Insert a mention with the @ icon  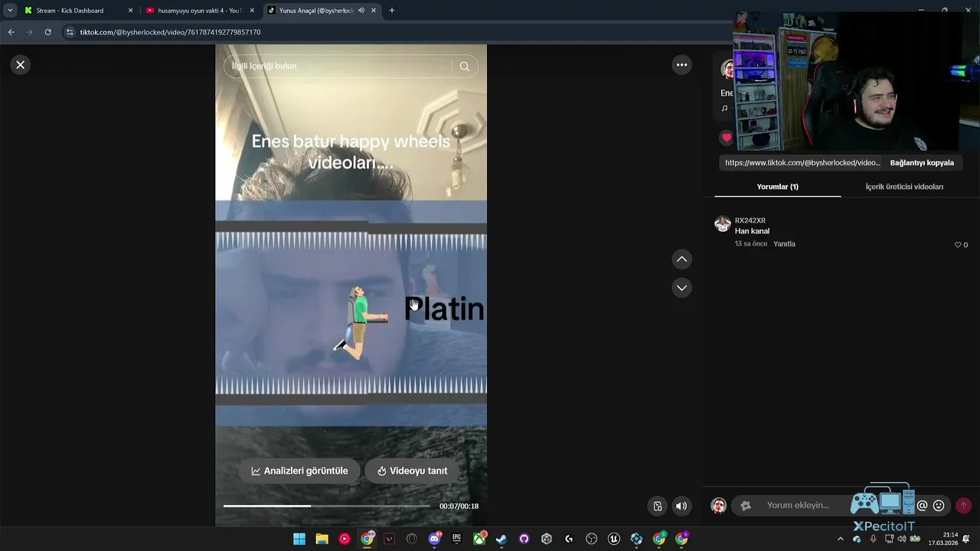click(922, 506)
